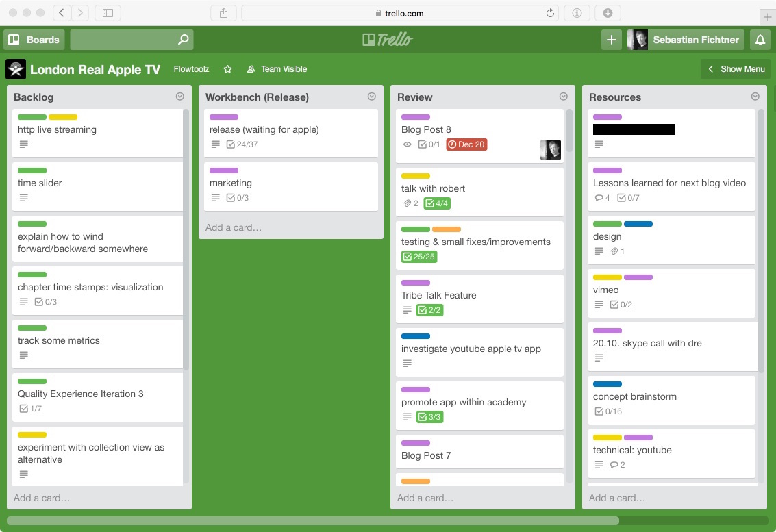Click the 0/16 badge on concept brainstorm
The image size is (776, 532).
tap(608, 411)
